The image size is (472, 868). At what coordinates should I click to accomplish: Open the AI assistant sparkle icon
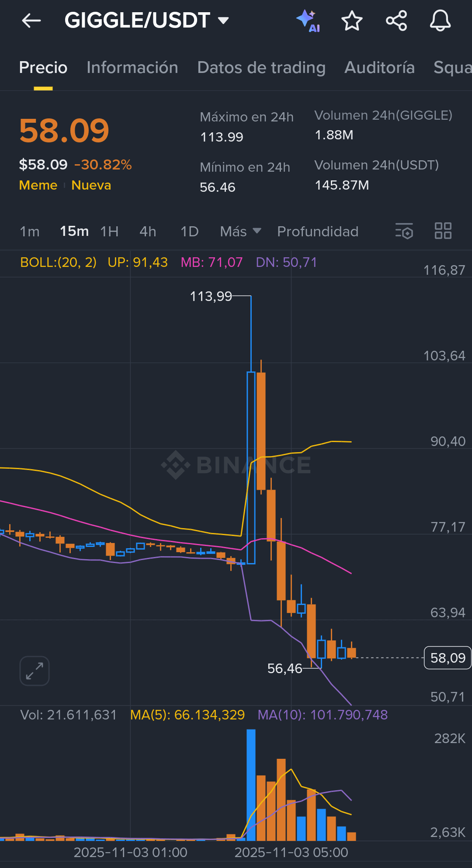[x=308, y=21]
